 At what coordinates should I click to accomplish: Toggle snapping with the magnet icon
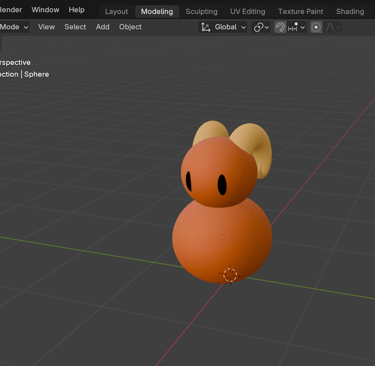[x=280, y=27]
